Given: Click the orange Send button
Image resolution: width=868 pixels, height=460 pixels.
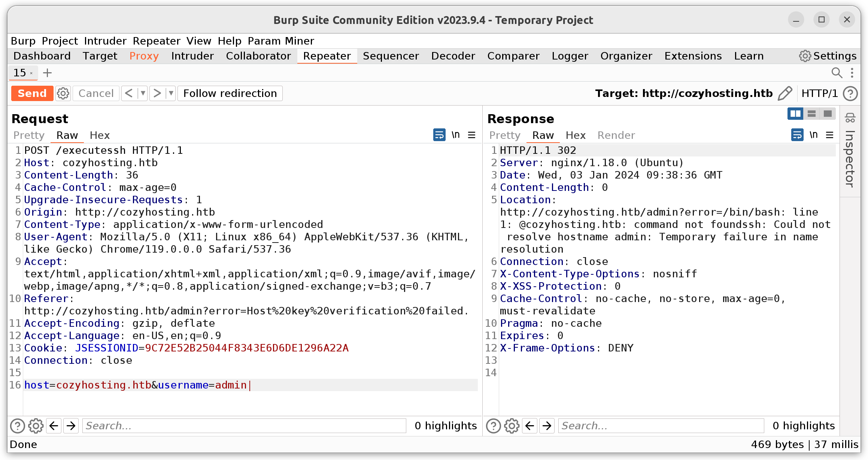Looking at the screenshot, I should tap(32, 93).
